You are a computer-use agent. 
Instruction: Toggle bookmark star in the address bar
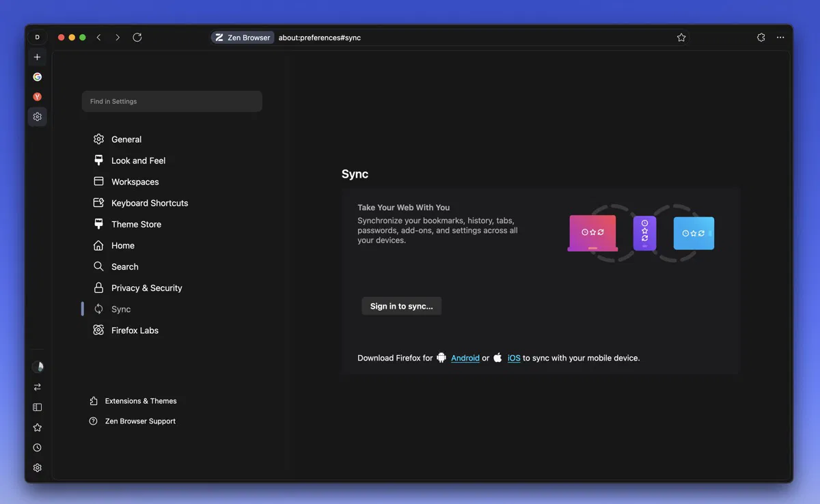coord(681,38)
